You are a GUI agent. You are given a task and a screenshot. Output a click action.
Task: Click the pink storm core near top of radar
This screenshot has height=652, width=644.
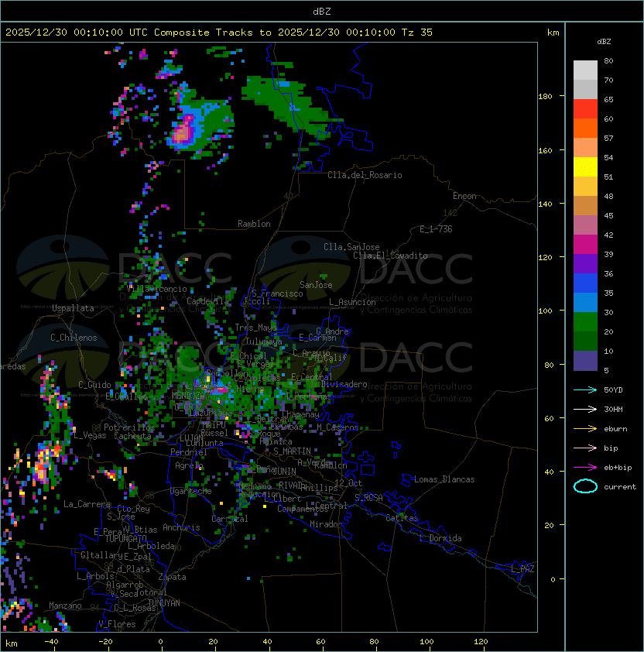point(183,132)
